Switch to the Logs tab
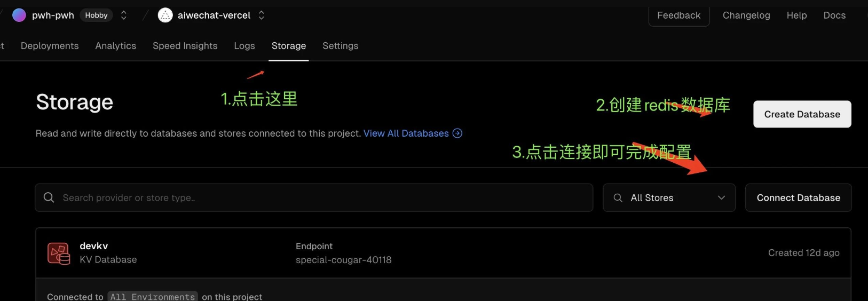This screenshot has width=868, height=301. click(244, 46)
